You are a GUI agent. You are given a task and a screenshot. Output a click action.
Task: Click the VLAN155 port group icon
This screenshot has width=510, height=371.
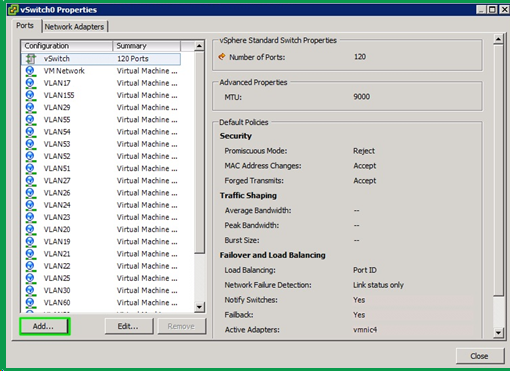[x=30, y=95]
